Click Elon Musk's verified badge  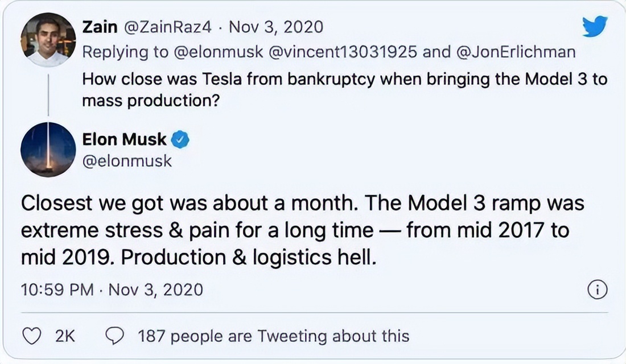click(x=180, y=139)
